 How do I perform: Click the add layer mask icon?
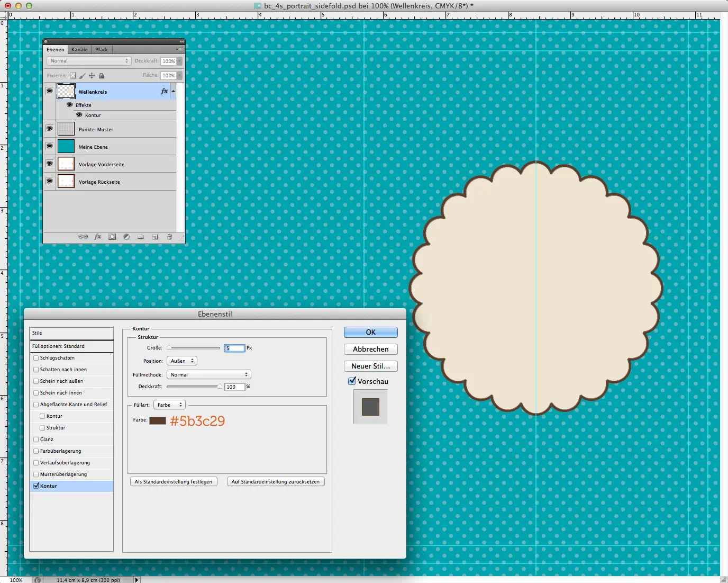(112, 237)
